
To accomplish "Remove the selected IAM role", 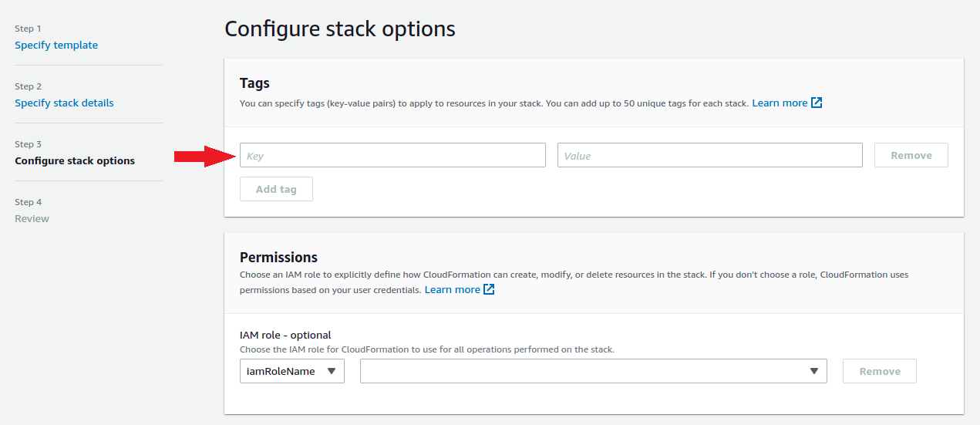I will point(879,371).
